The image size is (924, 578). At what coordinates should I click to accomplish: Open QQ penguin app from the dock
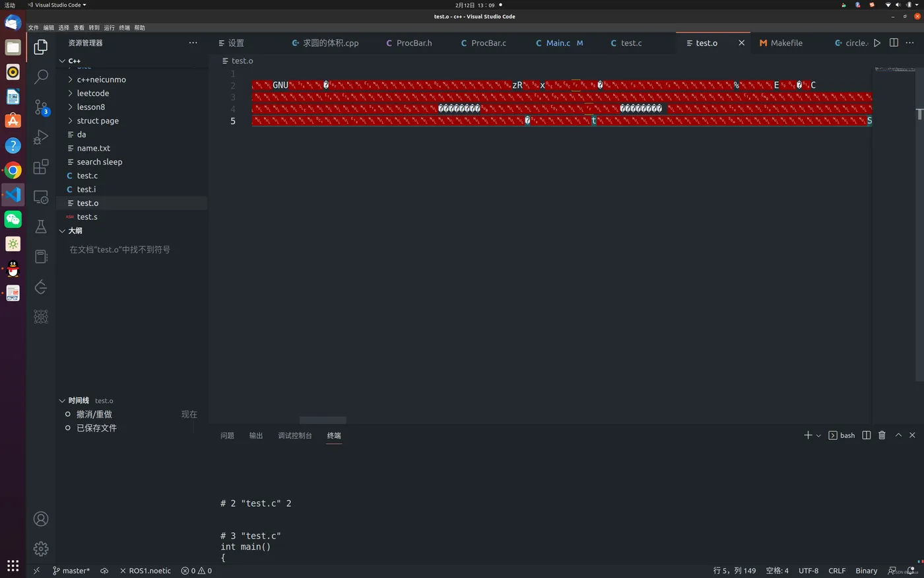coord(13,268)
